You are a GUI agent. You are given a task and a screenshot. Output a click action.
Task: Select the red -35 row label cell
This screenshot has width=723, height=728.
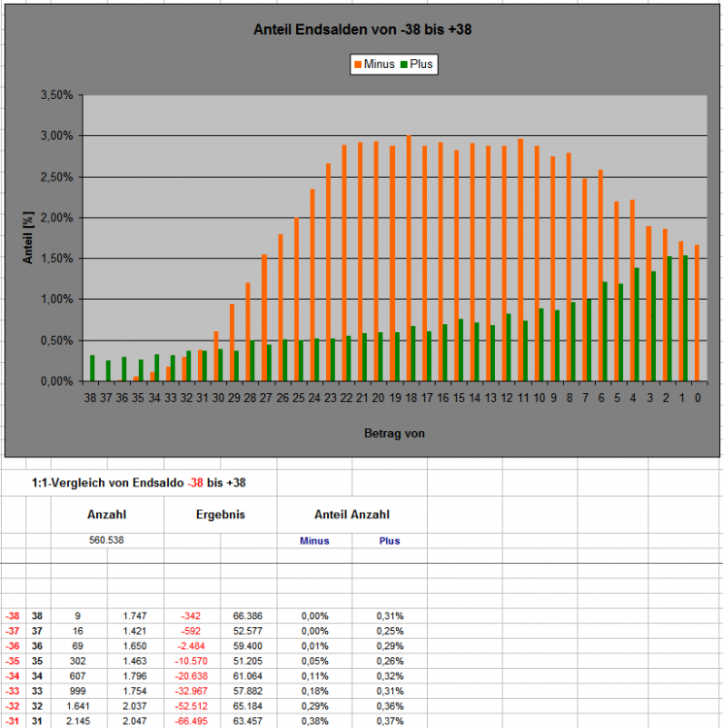pyautogui.click(x=13, y=661)
